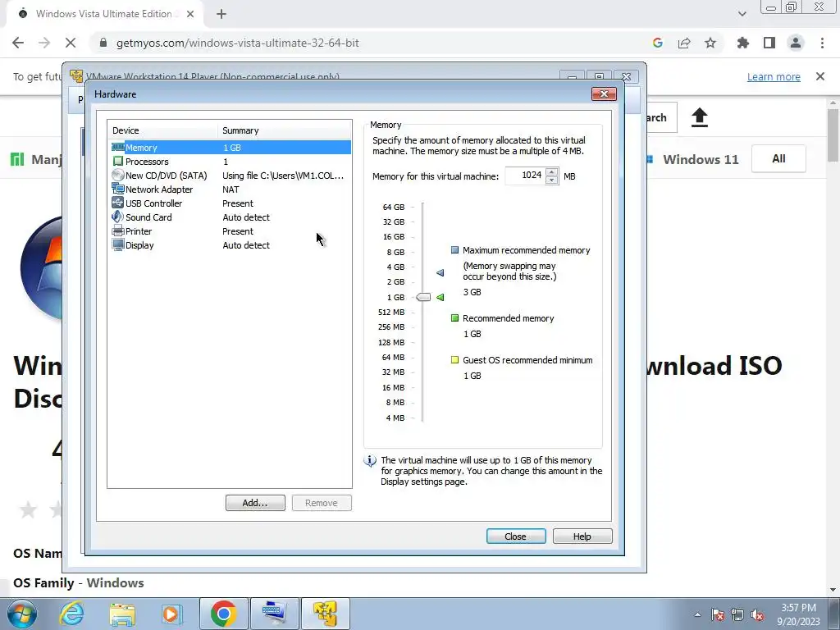This screenshot has height=630, width=840.
Task: Open Chrome tab search dropdown arrow
Action: [742, 14]
